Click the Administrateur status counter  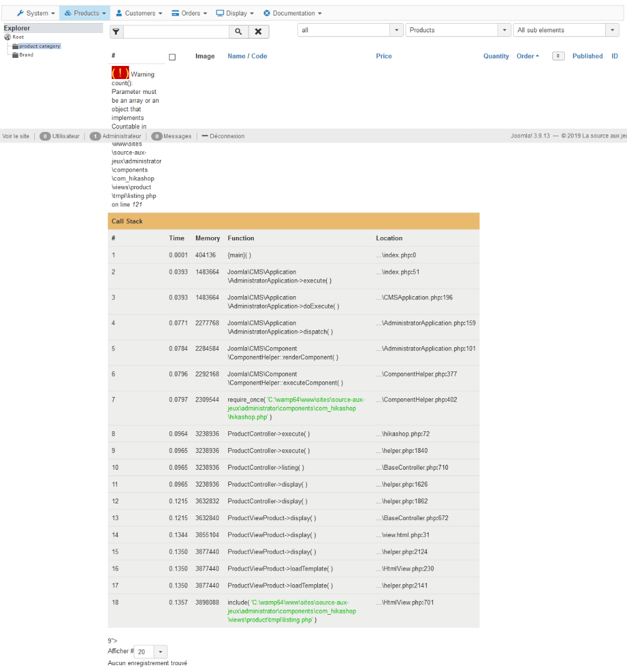[x=115, y=136]
